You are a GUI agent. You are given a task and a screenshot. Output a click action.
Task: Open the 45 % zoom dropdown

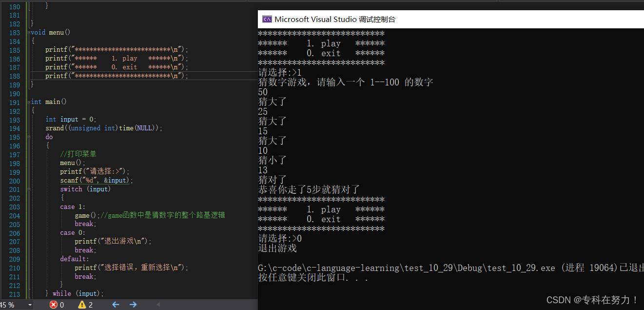pos(30,305)
